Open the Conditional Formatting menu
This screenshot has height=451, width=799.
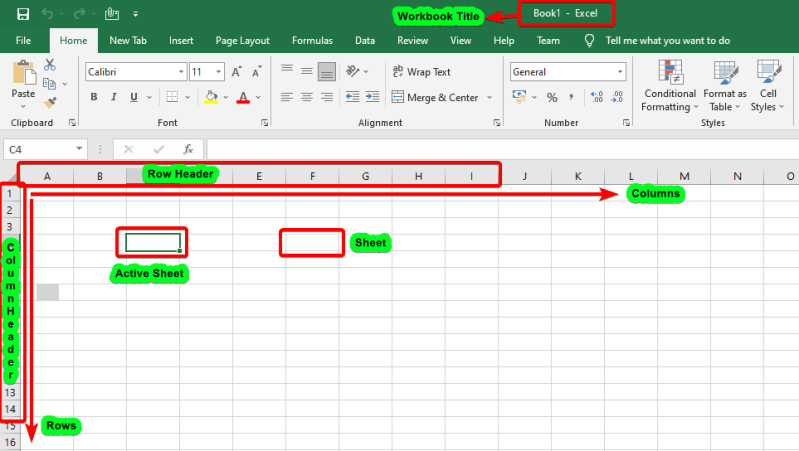pyautogui.click(x=670, y=86)
